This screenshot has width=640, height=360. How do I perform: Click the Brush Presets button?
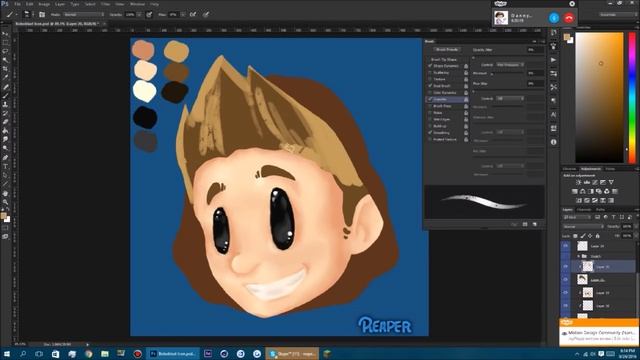tap(447, 50)
